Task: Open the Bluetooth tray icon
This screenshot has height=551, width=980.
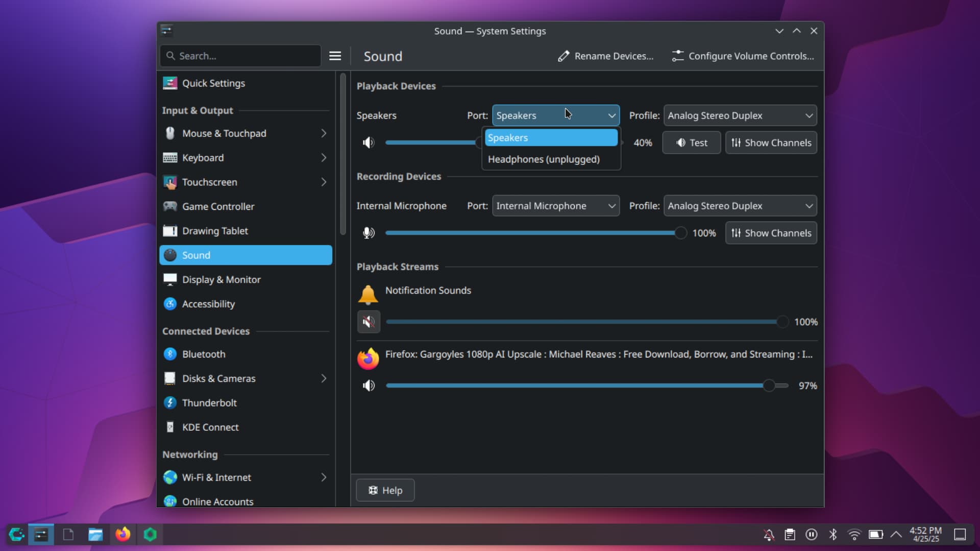Action: click(x=833, y=534)
